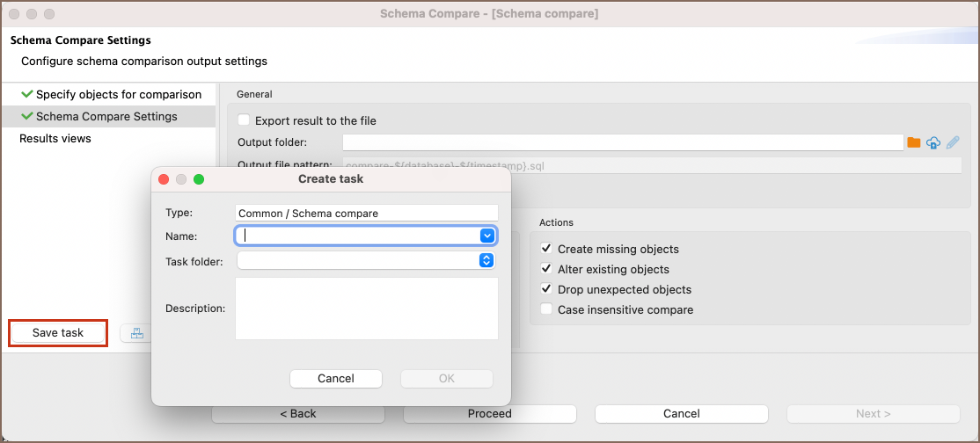The image size is (980, 443).
Task: Click inside the Description text area
Action: click(366, 308)
